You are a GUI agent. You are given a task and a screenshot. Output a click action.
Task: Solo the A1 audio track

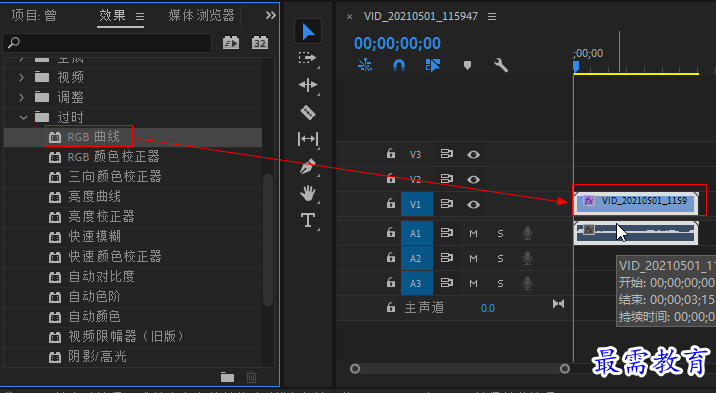point(500,234)
